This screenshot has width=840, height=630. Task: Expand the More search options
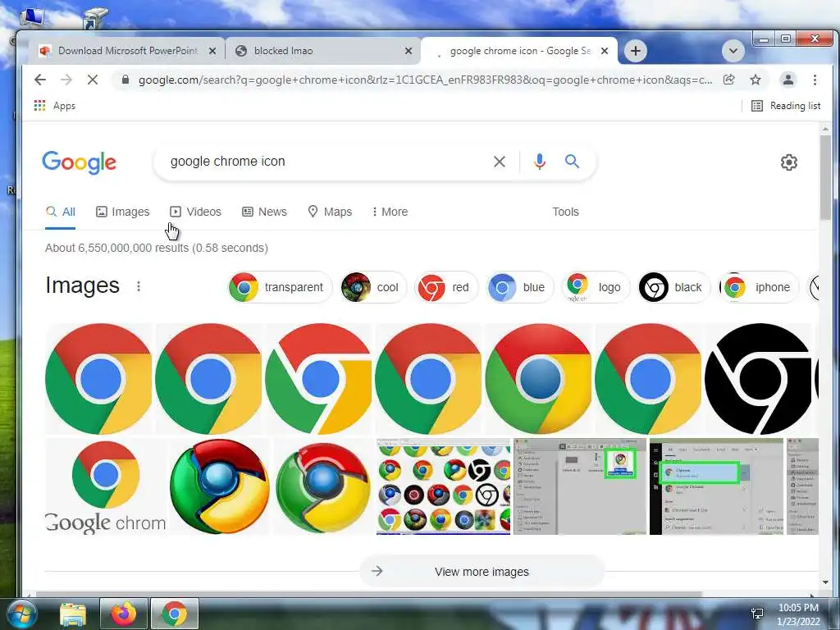(390, 212)
